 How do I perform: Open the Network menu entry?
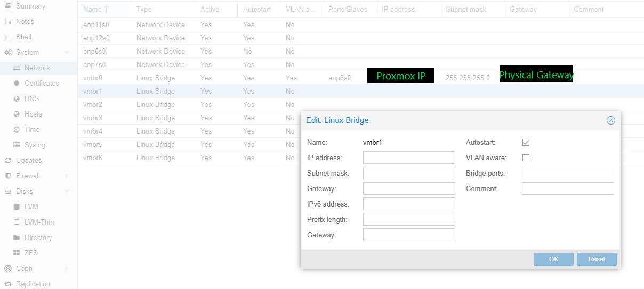(x=38, y=68)
